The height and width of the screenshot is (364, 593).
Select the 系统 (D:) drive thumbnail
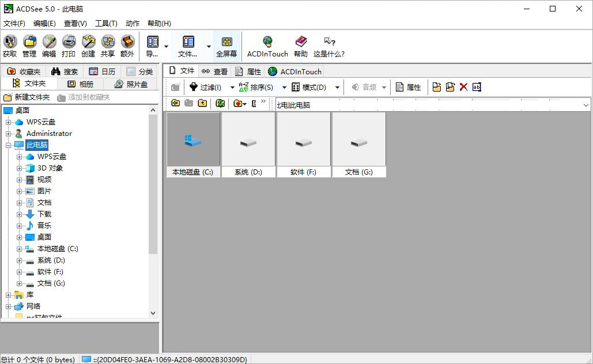248,145
